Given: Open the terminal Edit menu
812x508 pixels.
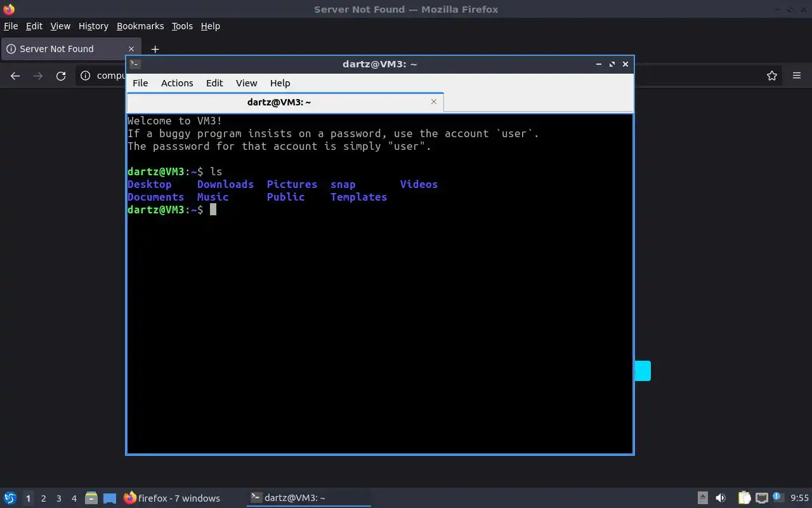Looking at the screenshot, I should (x=214, y=83).
